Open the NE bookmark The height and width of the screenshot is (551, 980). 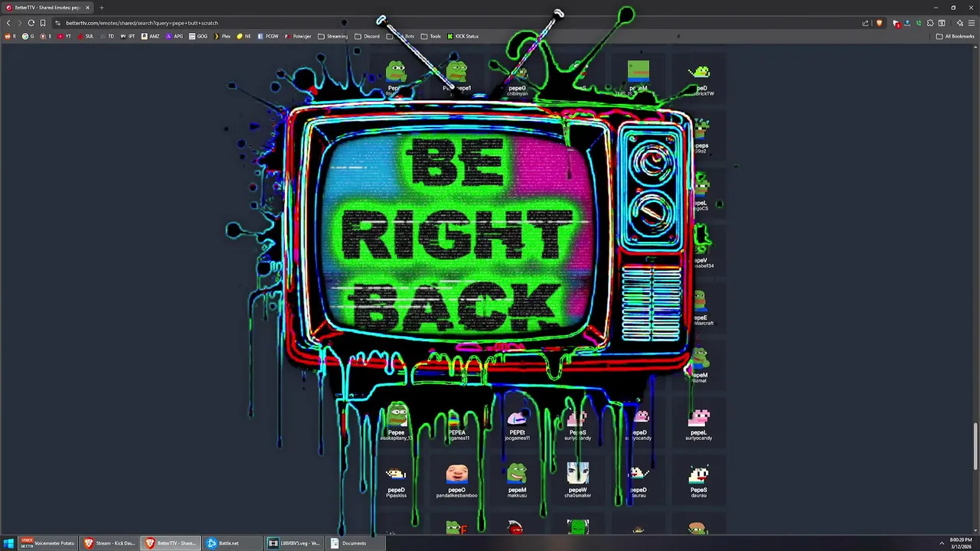tap(243, 36)
